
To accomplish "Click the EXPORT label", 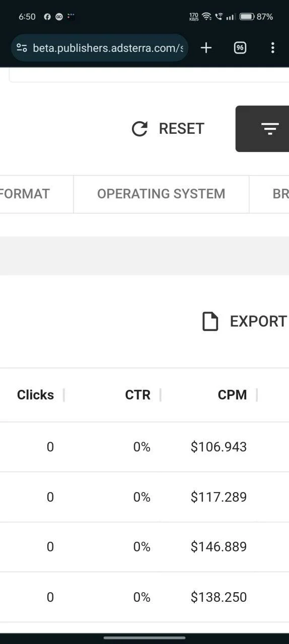I will [258, 321].
